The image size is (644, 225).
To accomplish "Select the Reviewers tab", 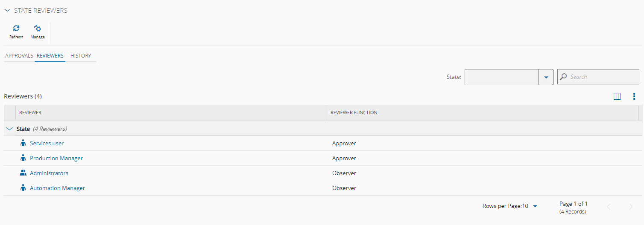I will coord(50,56).
